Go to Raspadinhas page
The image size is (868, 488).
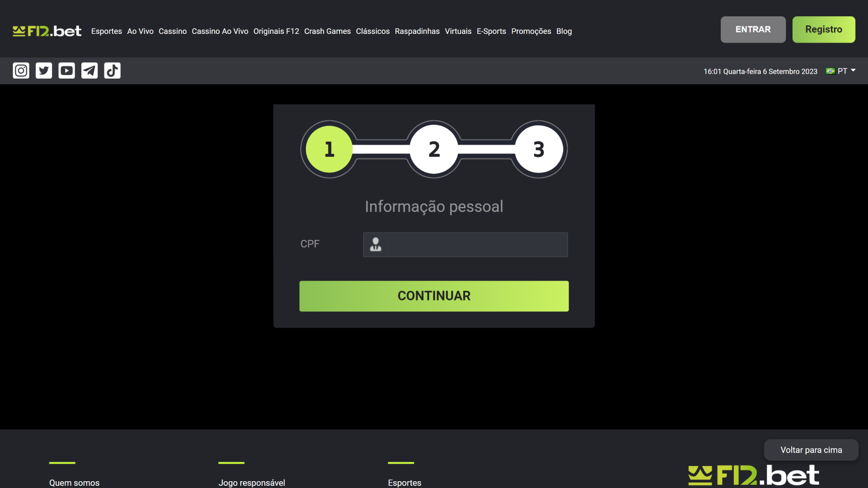(x=417, y=31)
